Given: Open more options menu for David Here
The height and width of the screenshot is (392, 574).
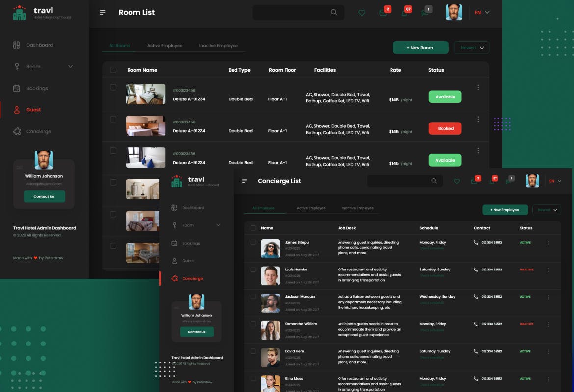Looking at the screenshot, I should pyautogui.click(x=548, y=352).
